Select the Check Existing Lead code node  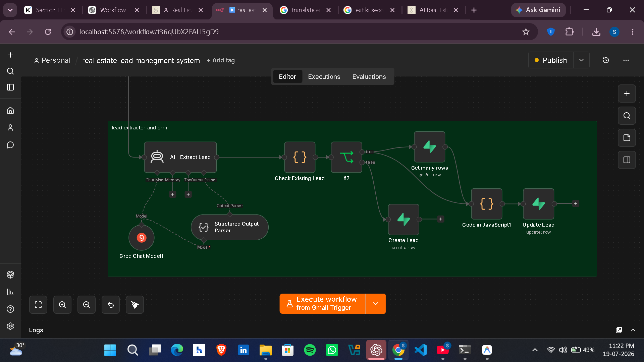[300, 157]
